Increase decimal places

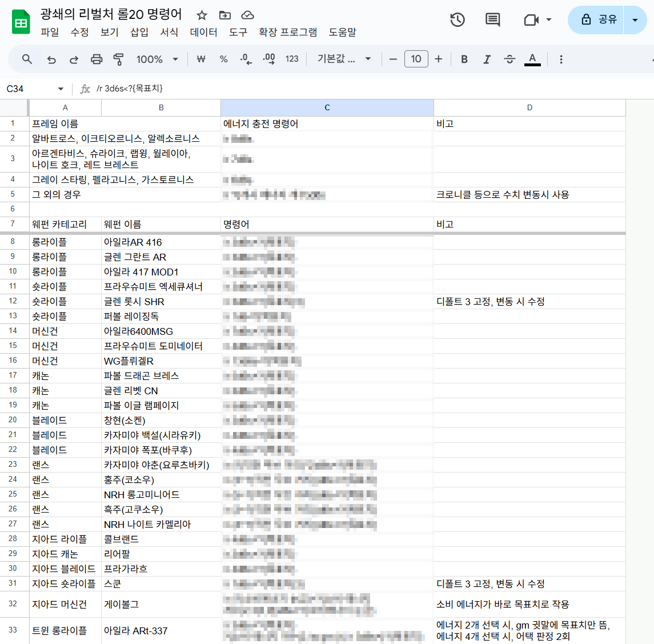click(268, 59)
